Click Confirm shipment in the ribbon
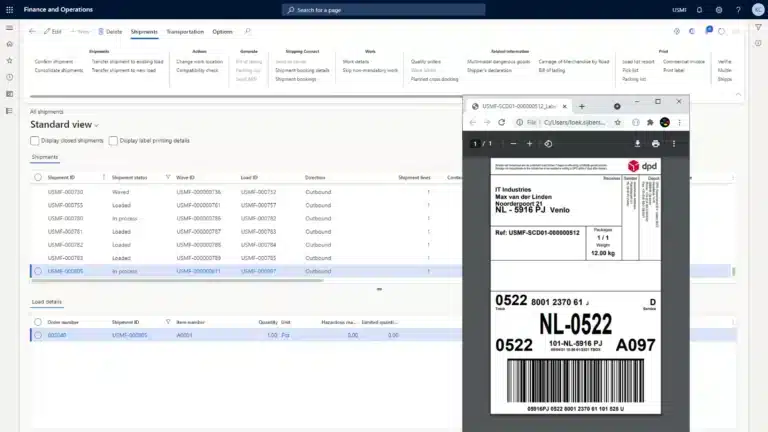This screenshot has width=768, height=432. [54, 62]
